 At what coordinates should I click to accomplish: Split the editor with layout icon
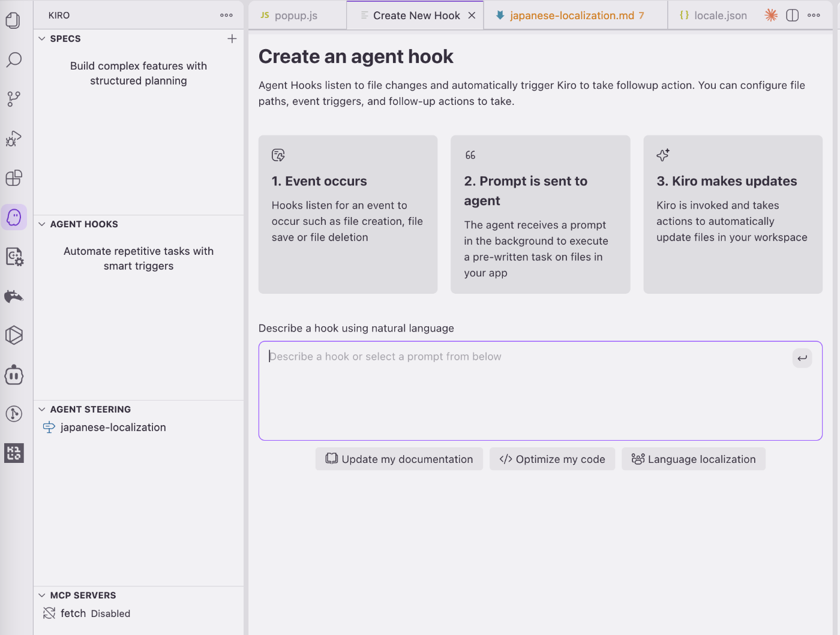[x=793, y=16]
